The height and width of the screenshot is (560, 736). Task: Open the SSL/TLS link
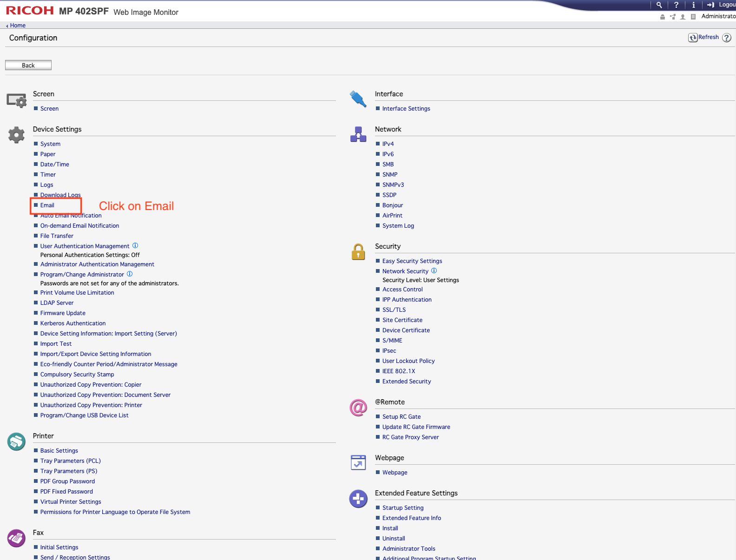tap(394, 310)
